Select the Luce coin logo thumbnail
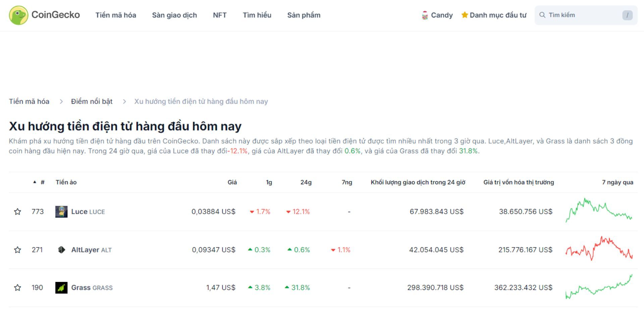This screenshot has height=315, width=644. 61,211
